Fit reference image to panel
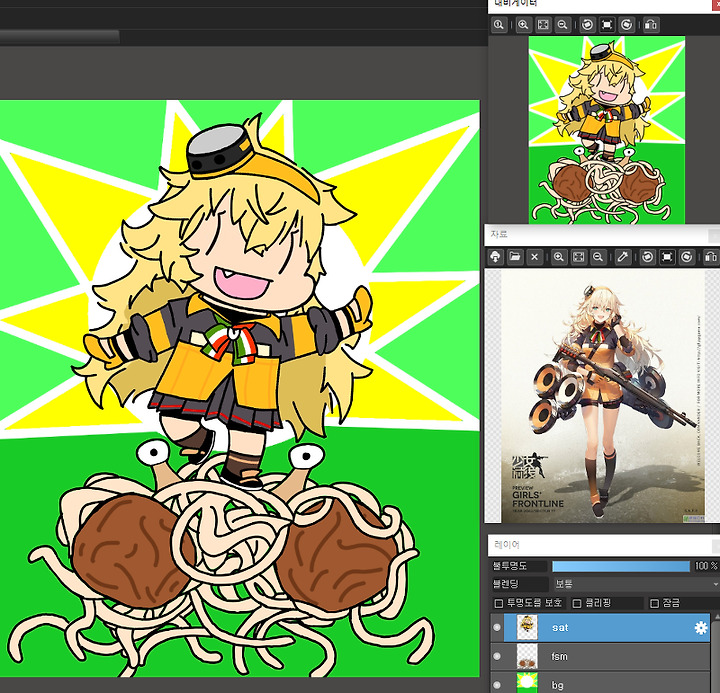This screenshot has height=693, width=720. pos(579,257)
